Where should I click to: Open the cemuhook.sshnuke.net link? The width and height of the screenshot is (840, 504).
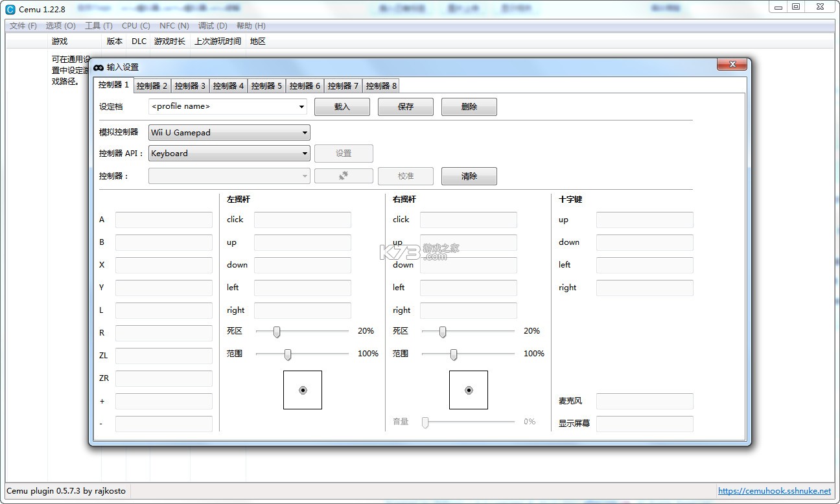coord(774,491)
